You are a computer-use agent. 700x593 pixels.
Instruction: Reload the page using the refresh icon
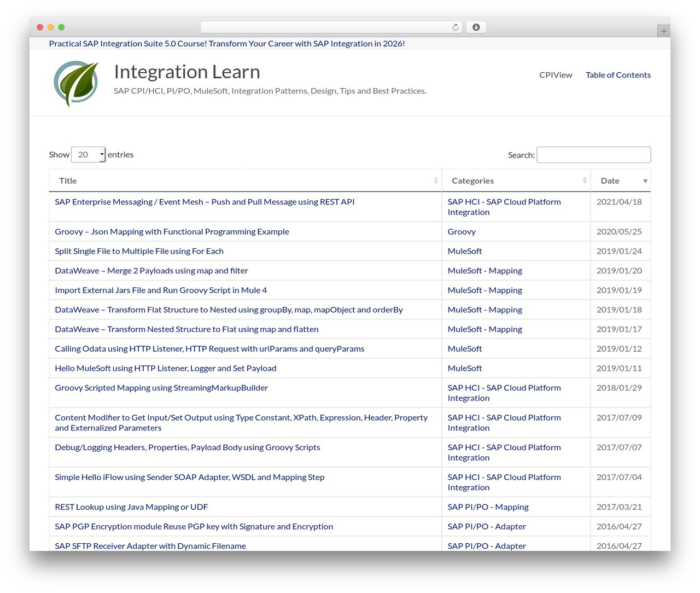pos(456,27)
